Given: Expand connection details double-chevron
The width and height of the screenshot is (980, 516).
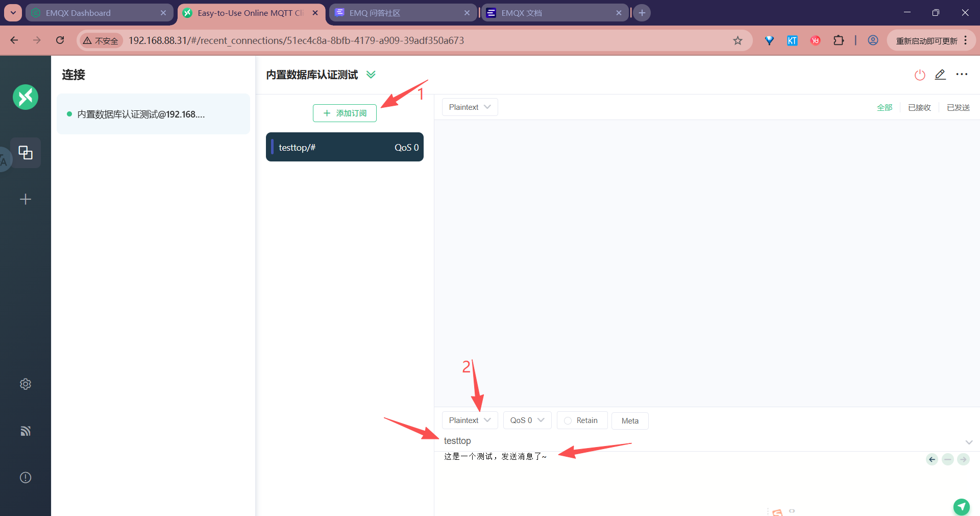Looking at the screenshot, I should (x=371, y=75).
